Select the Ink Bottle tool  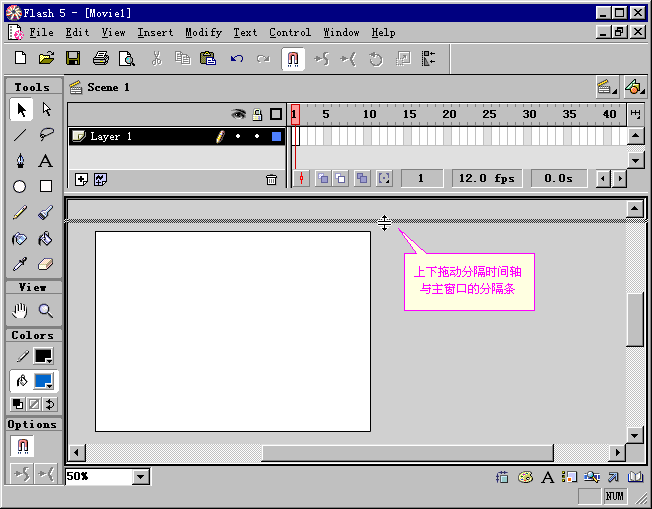pyautogui.click(x=20, y=239)
